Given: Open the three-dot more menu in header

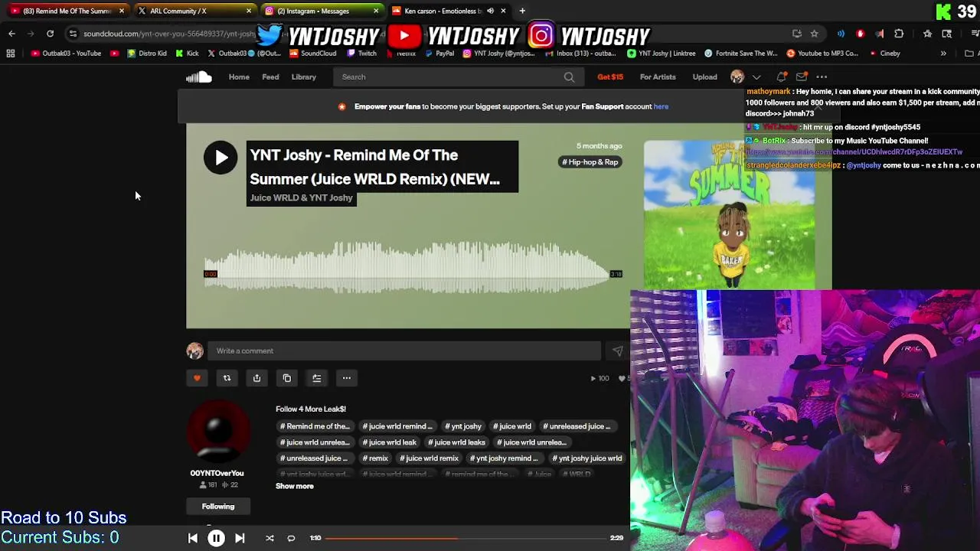Looking at the screenshot, I should [x=822, y=77].
